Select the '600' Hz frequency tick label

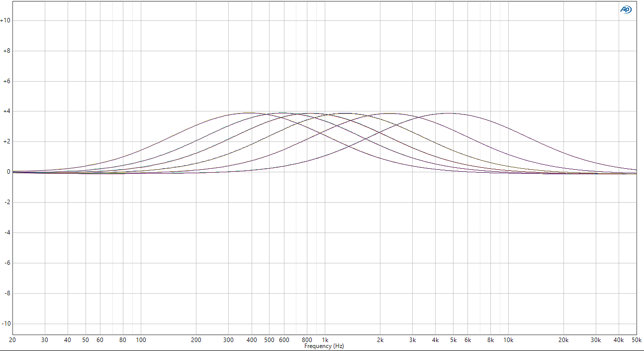click(284, 340)
